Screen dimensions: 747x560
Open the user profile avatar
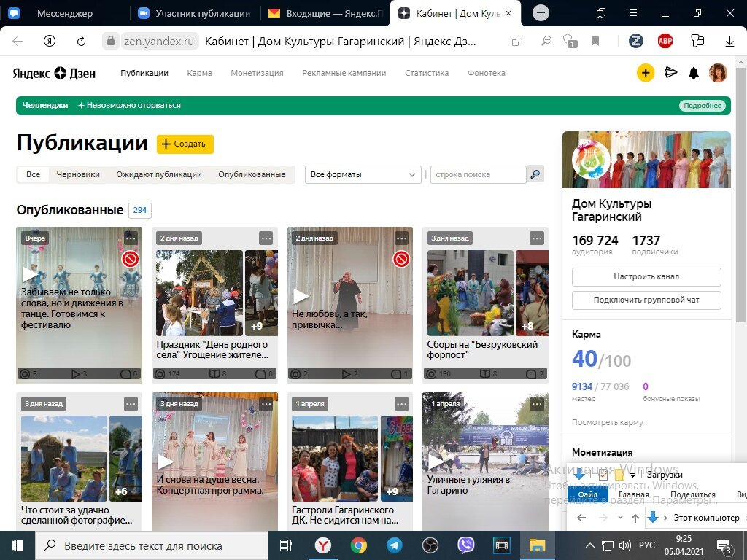pos(718,73)
